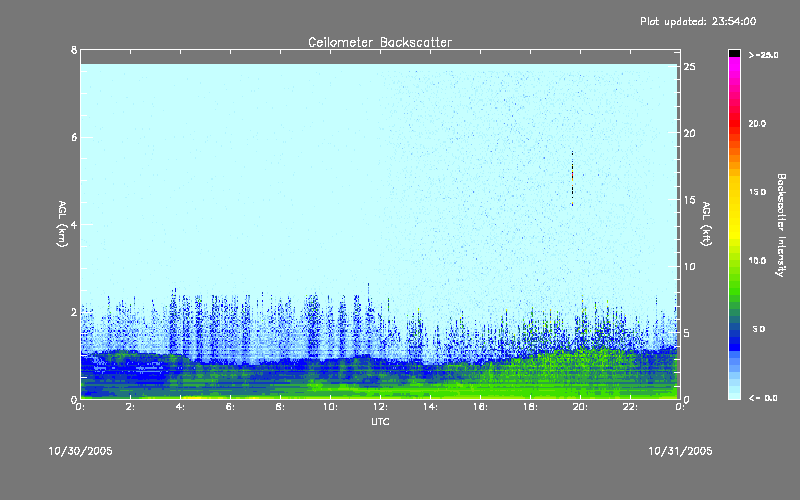Click the '14:' UTC hour tick label
Screen dimensions: 800x500
pyautogui.click(x=431, y=407)
